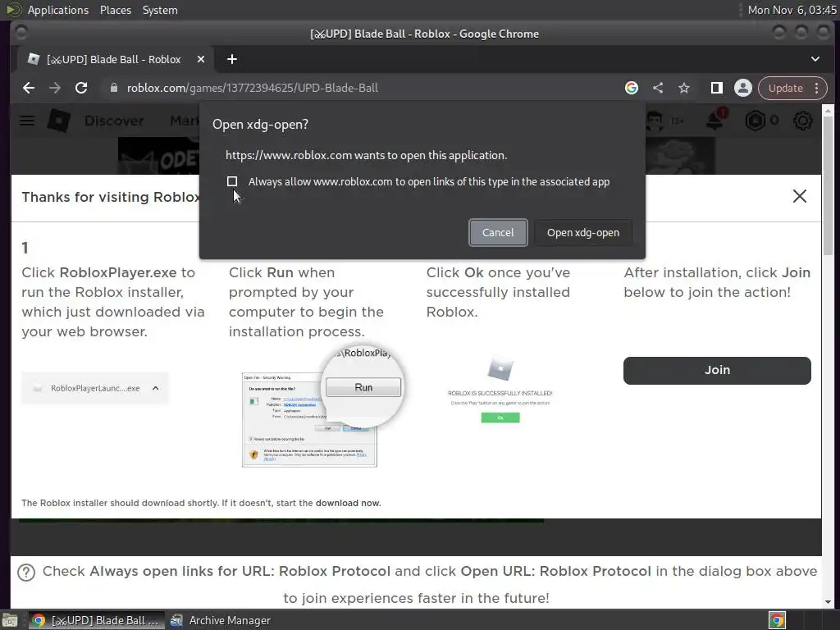Go back with the browser back arrow
This screenshot has width=840, height=630.
(29, 88)
